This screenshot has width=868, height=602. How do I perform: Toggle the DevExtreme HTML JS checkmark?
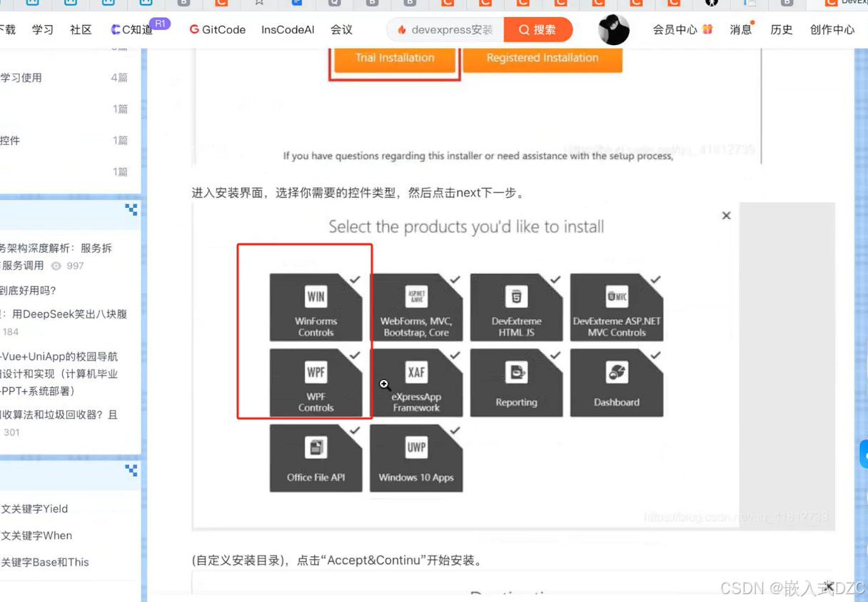pos(555,280)
